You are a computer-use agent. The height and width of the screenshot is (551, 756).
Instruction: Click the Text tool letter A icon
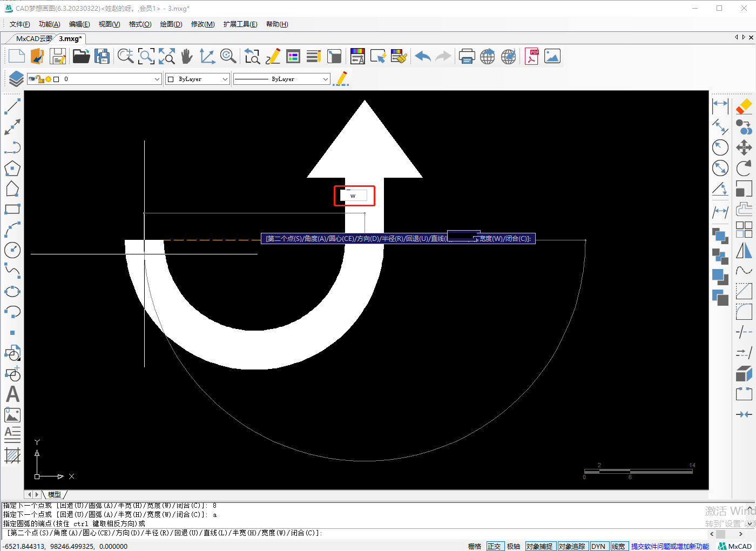coord(12,394)
